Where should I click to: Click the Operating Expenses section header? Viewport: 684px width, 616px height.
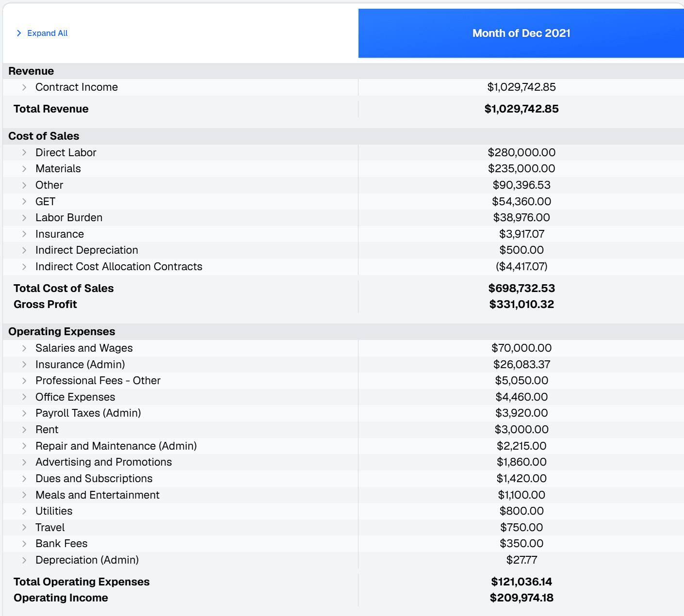tap(62, 332)
